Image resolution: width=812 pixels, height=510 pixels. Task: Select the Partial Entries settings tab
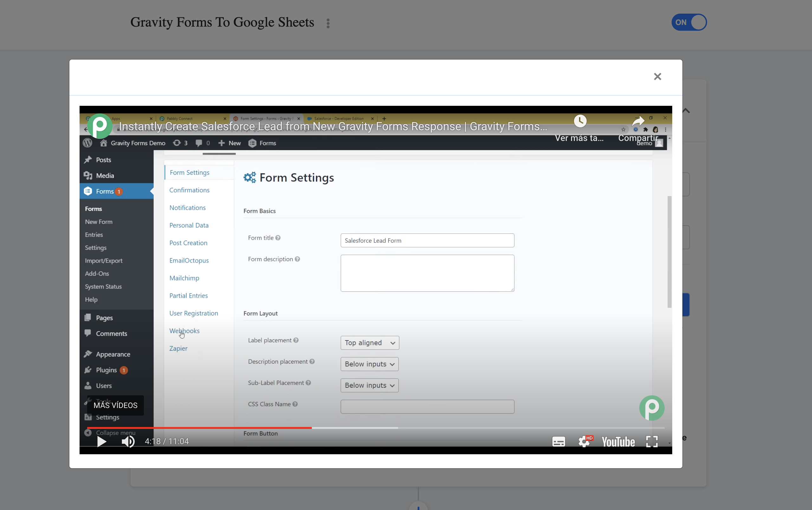coord(189,296)
